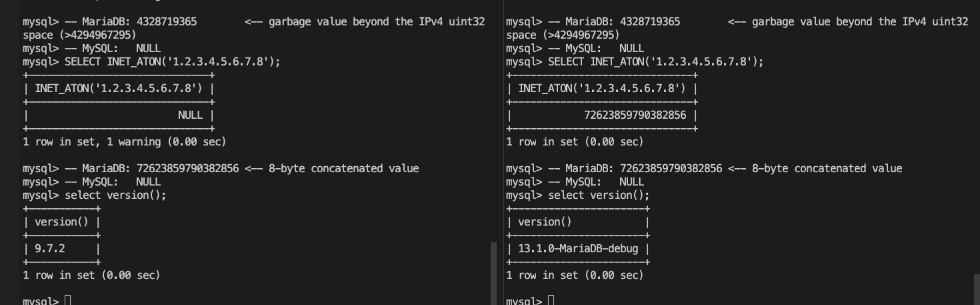Image resolution: width=980 pixels, height=305 pixels.
Task: Click the 13.1.0-MariaDB-debug version result
Action: click(578, 248)
